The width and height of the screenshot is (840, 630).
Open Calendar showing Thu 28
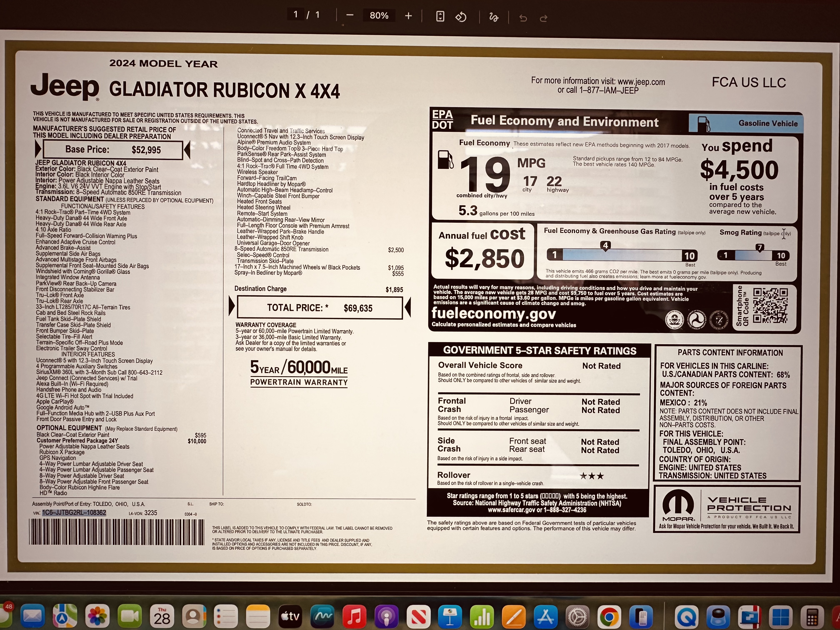[162, 616]
